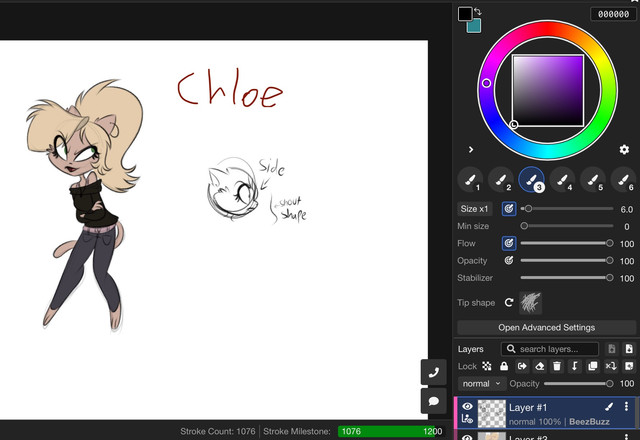Viewport: 640px width, 440px height.
Task: Click the search layers field
Action: point(549,349)
